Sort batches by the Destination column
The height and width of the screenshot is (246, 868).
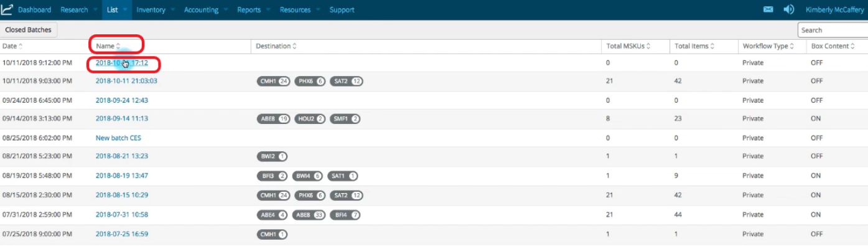pos(276,46)
